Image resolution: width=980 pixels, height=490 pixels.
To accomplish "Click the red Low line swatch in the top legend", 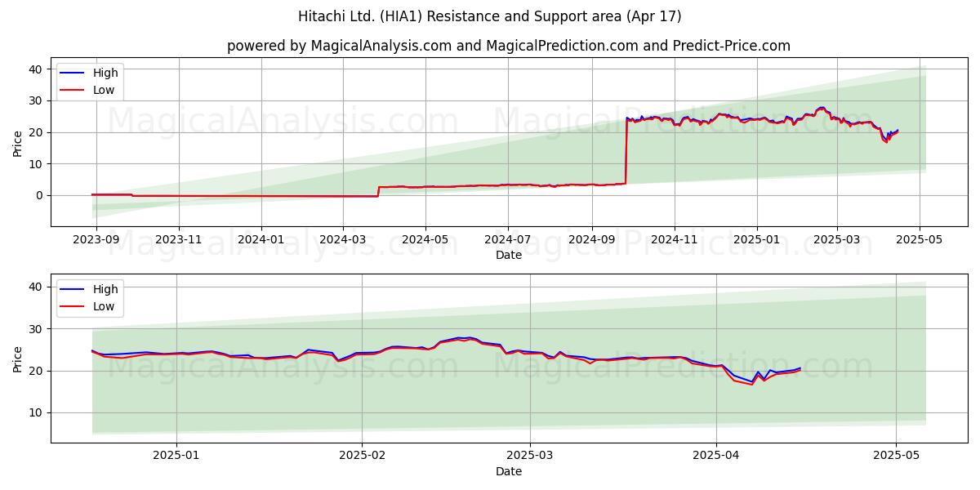I will click(x=73, y=90).
